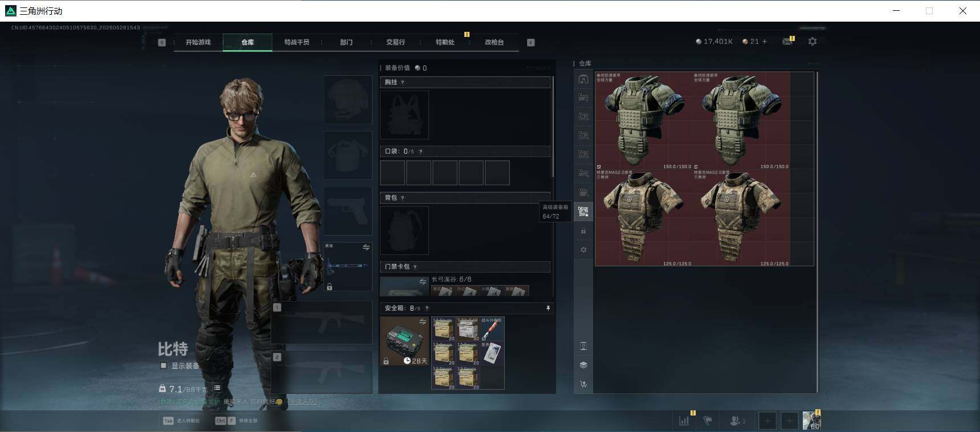Screen dimensions: 980x432
Task: Select the highlighted 高级装备箱 sidebar icon
Action: click(x=583, y=212)
